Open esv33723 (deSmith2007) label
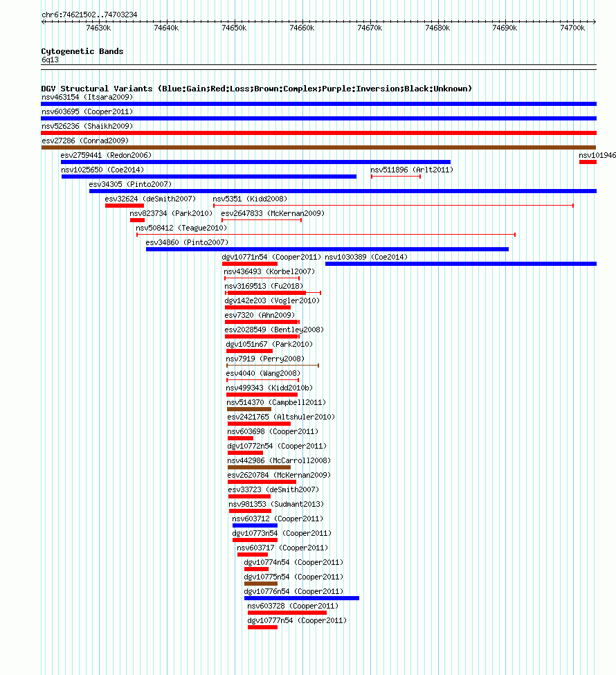This screenshot has width=616, height=675. (273, 490)
